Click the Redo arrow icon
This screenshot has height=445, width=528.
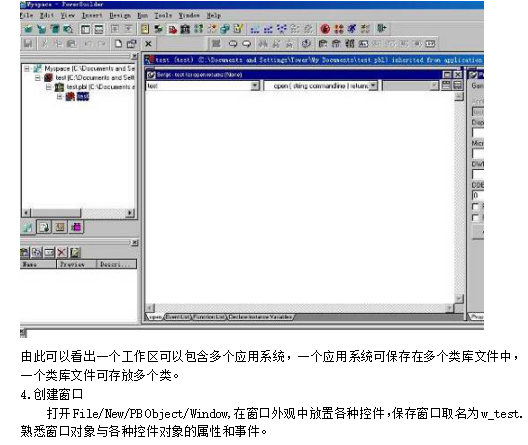click(102, 44)
